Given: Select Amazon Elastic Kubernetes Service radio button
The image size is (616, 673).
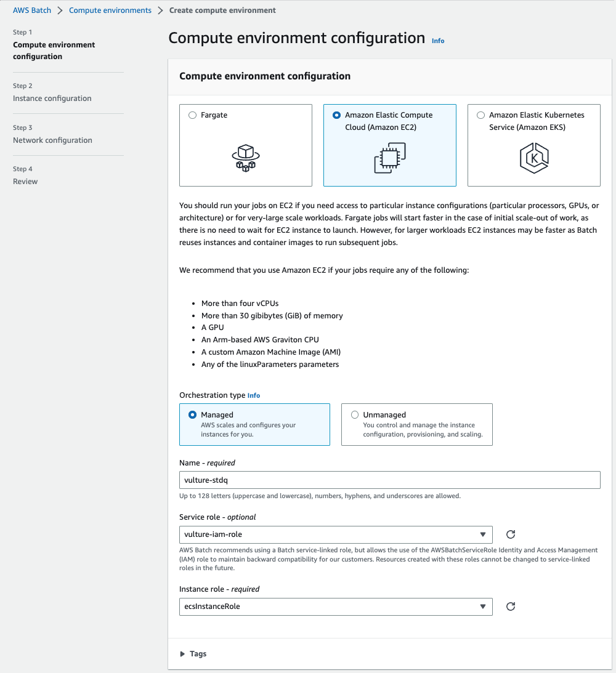Looking at the screenshot, I should [480, 115].
